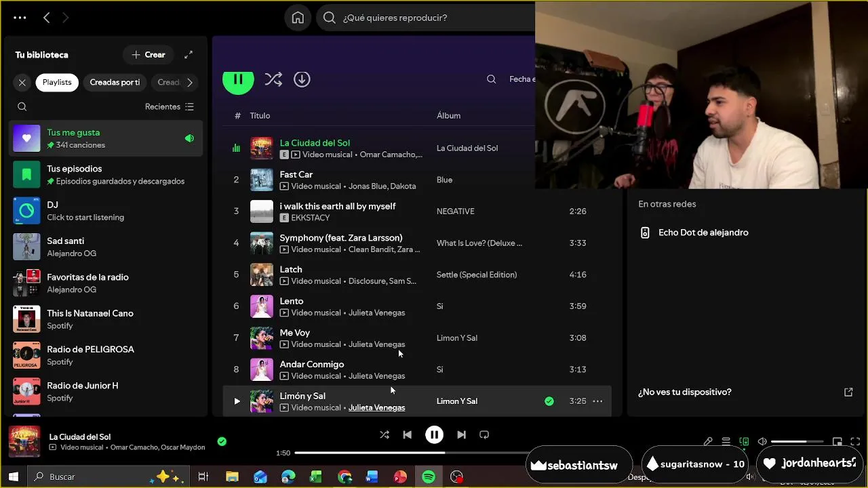Screen dimensions: 868x488
Task: Open 'This Is Natanael Cano' playlist
Action: (x=106, y=319)
